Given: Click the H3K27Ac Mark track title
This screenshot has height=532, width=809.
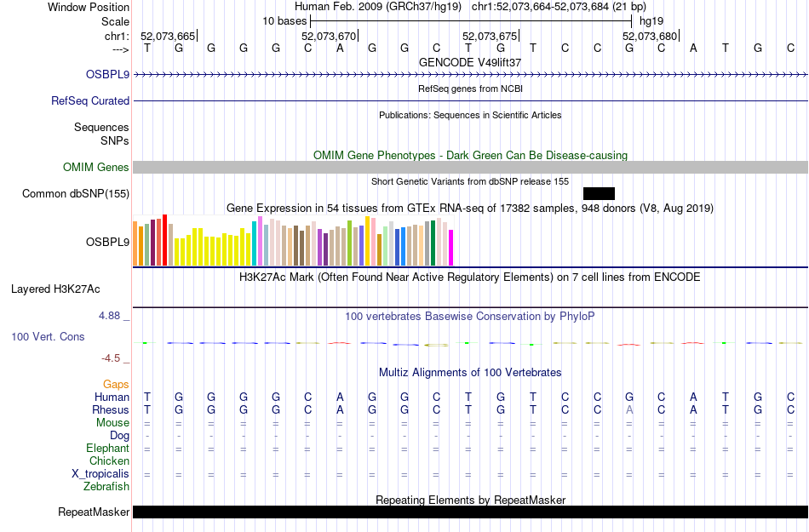Looking at the screenshot, I should 470,277.
